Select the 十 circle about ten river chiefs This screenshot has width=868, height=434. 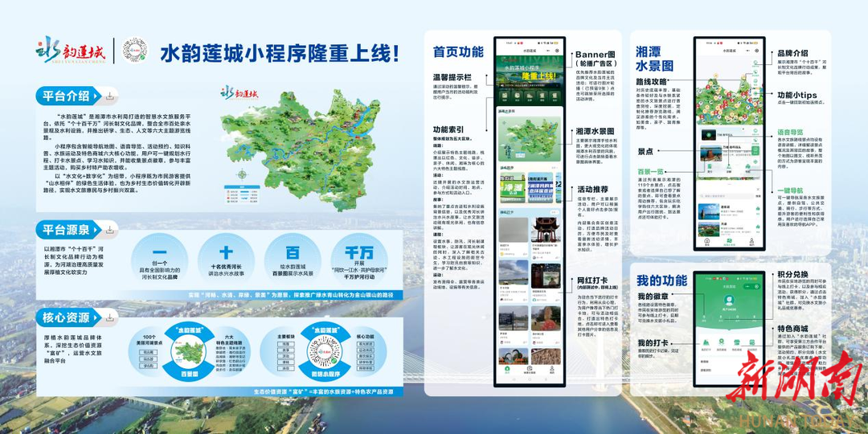pos(227,262)
